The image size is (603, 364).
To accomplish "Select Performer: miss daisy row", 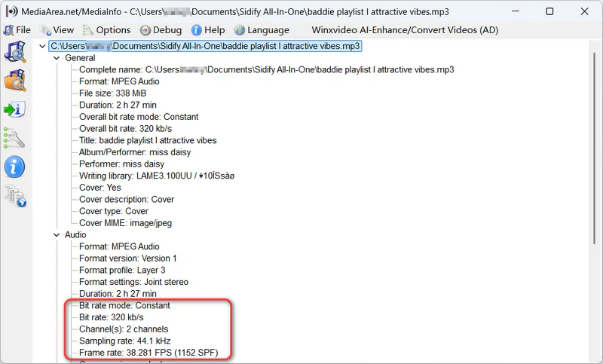I will [121, 164].
